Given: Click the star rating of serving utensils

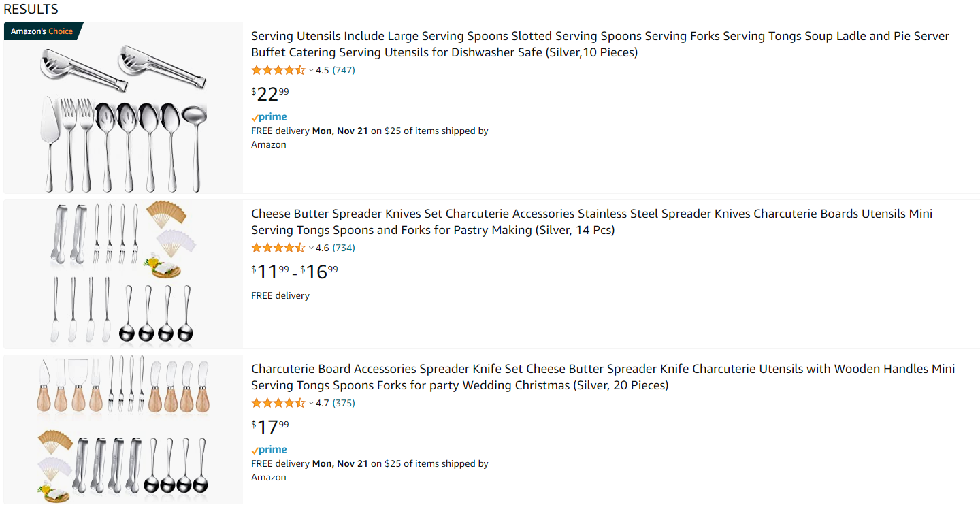Looking at the screenshot, I should (x=278, y=70).
